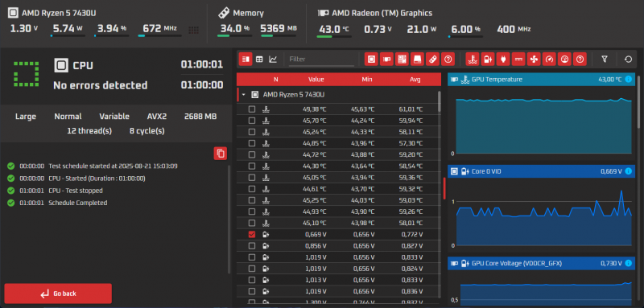
Task: Click the GPU Core Voltage (VDDCR_GFX) graph title
Action: pos(517,263)
